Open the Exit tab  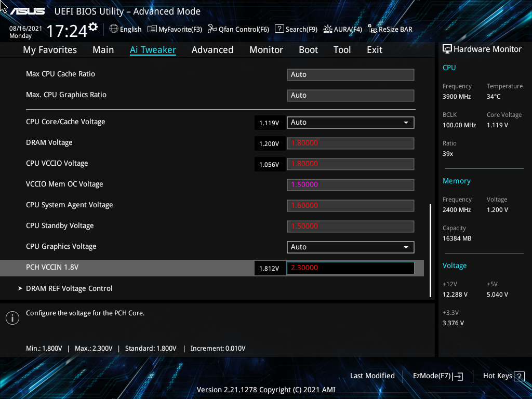[x=375, y=50]
